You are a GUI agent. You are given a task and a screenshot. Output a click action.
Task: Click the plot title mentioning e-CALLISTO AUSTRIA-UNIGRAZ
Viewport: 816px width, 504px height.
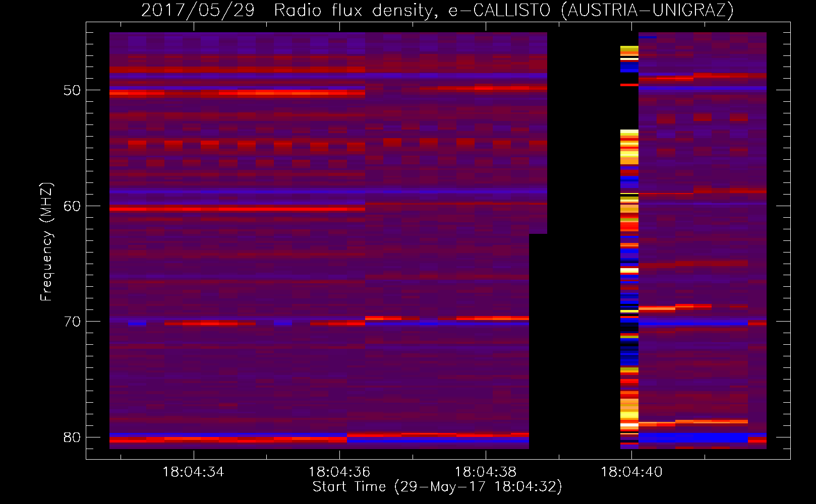coord(437,10)
